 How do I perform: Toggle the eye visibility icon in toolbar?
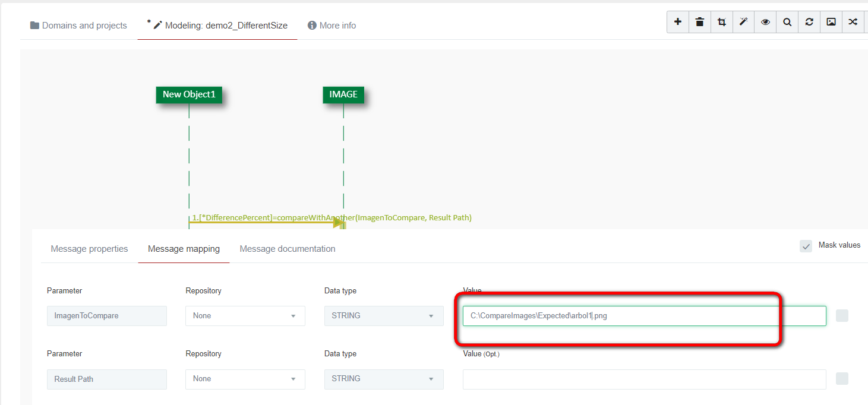765,22
